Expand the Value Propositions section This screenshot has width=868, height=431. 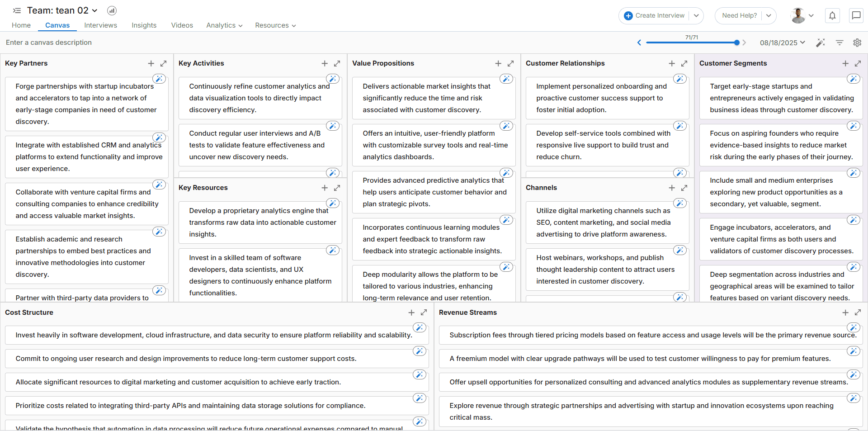pyautogui.click(x=511, y=64)
